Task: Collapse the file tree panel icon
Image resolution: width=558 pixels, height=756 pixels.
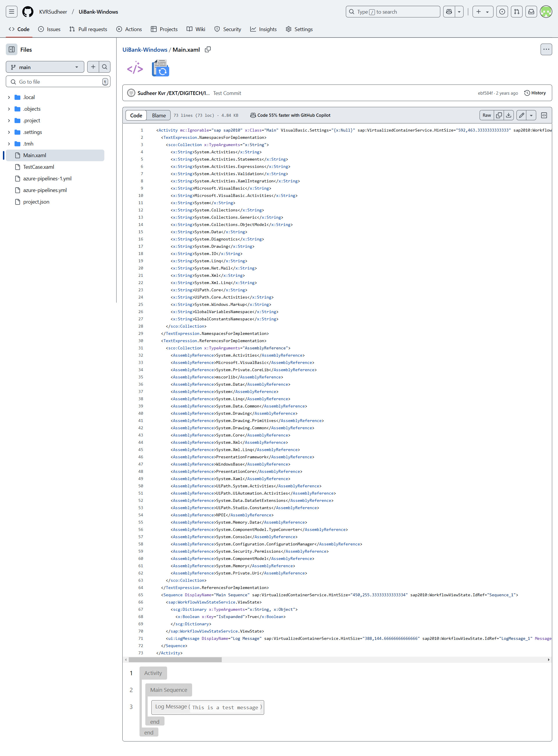Action: (x=12, y=50)
